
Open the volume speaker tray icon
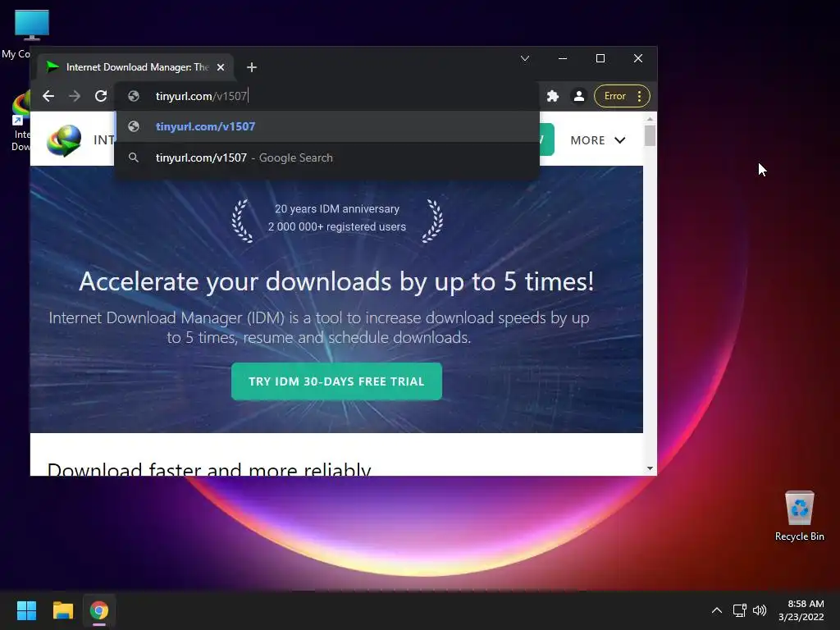coord(760,610)
